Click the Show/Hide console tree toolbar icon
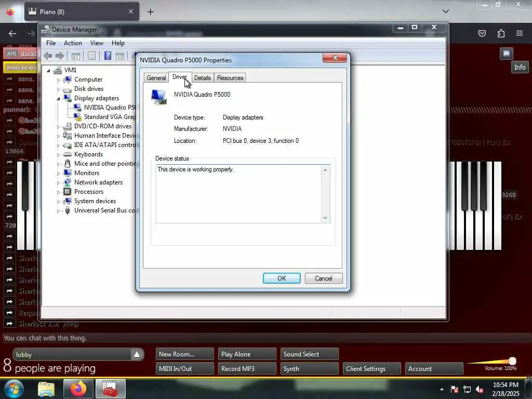The width and height of the screenshot is (532, 399). [75, 56]
